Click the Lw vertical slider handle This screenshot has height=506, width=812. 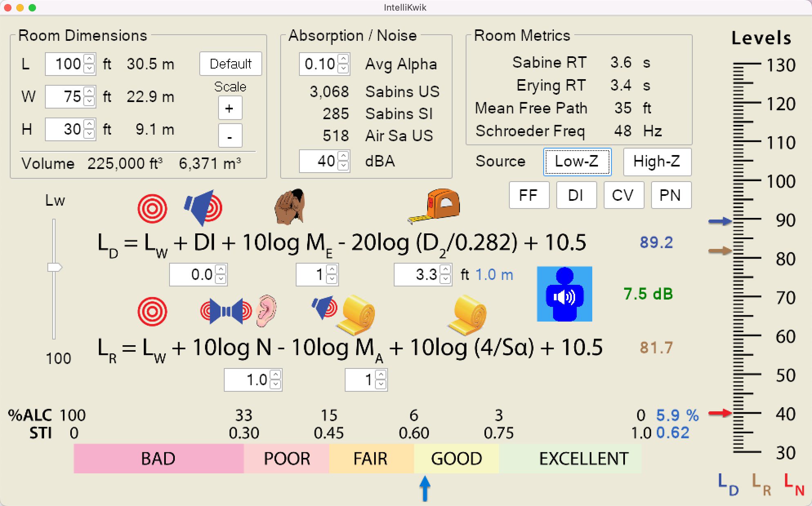click(x=54, y=267)
